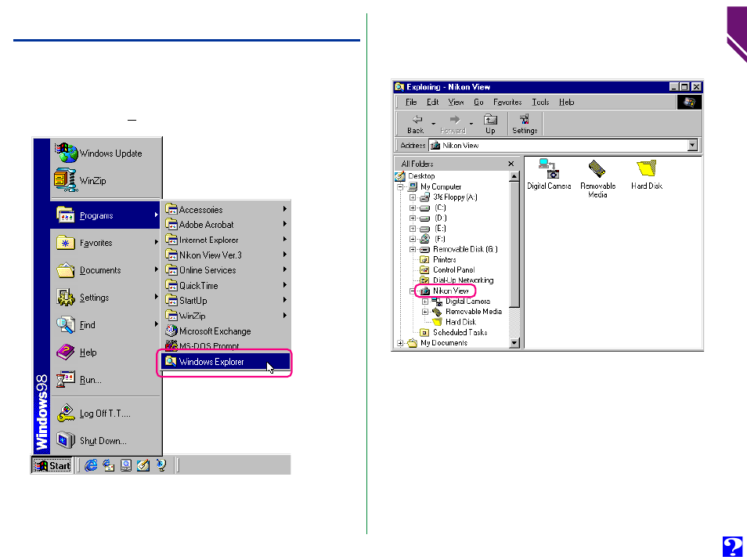Open the Edit menu in Explorer

point(432,102)
